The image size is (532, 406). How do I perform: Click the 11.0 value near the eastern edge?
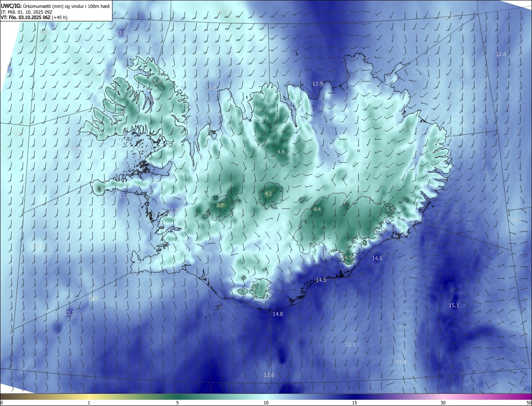point(516,220)
